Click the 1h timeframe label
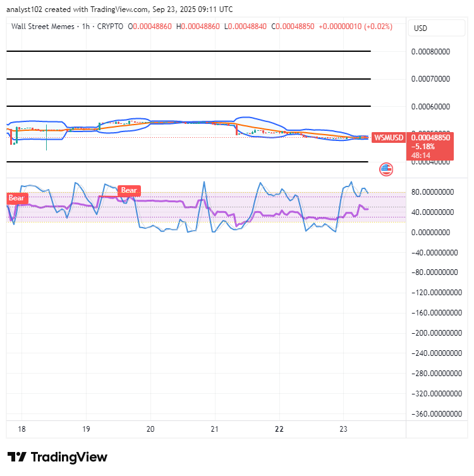 [86, 27]
